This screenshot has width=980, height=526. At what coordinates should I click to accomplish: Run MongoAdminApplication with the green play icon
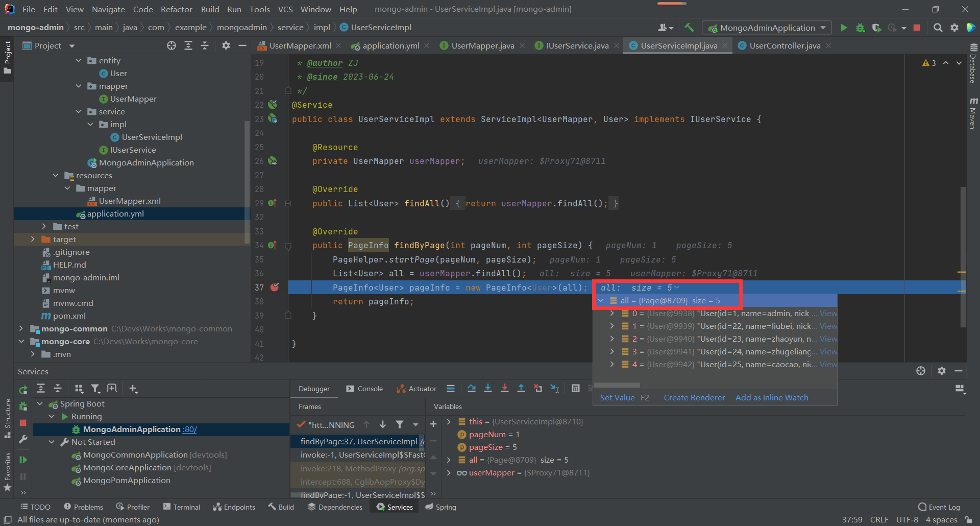tap(844, 28)
